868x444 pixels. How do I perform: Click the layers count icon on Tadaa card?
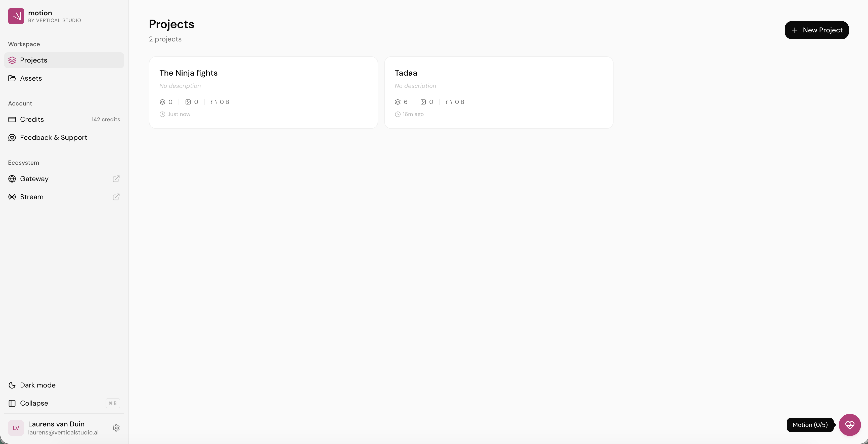tap(398, 102)
